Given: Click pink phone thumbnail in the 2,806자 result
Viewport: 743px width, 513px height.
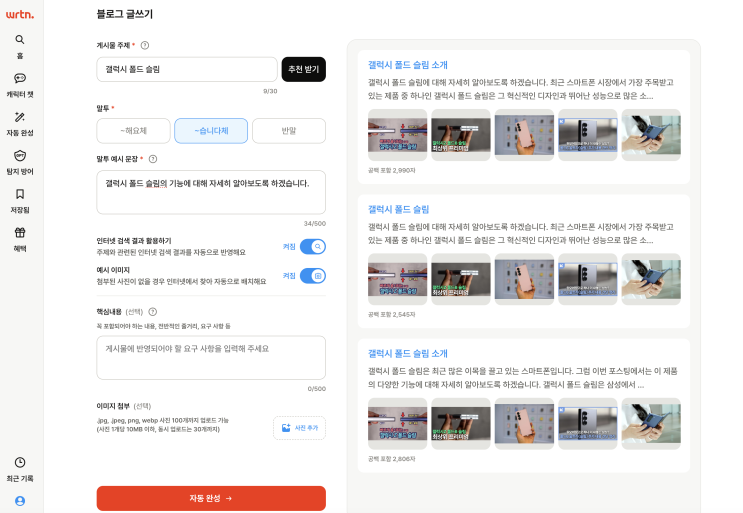Looking at the screenshot, I should click(x=524, y=423).
